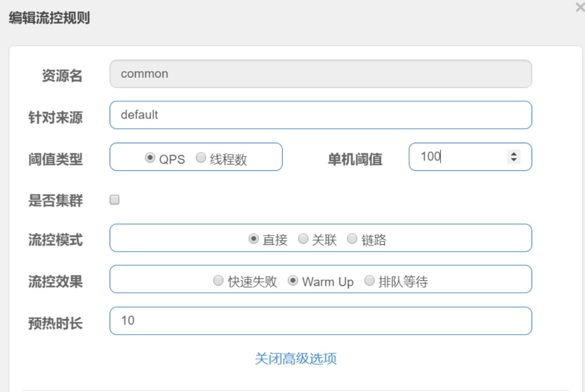Choose 链路 flow control mode

(352, 239)
